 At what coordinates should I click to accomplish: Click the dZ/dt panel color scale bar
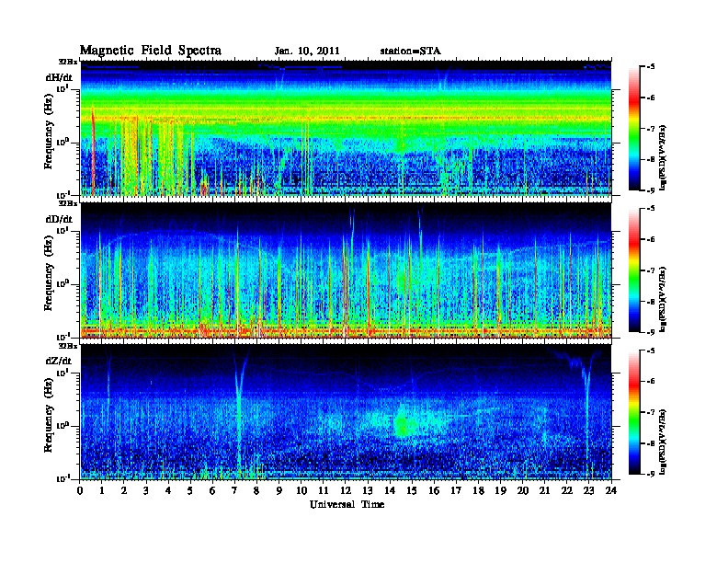click(634, 412)
